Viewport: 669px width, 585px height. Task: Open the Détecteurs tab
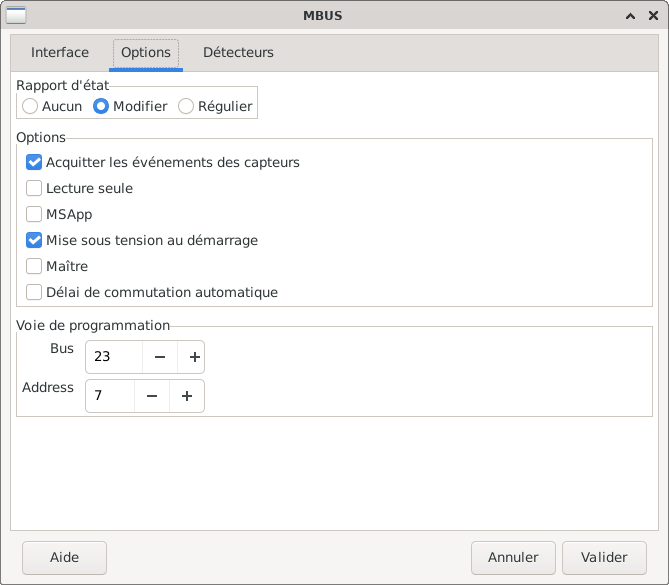click(x=238, y=53)
